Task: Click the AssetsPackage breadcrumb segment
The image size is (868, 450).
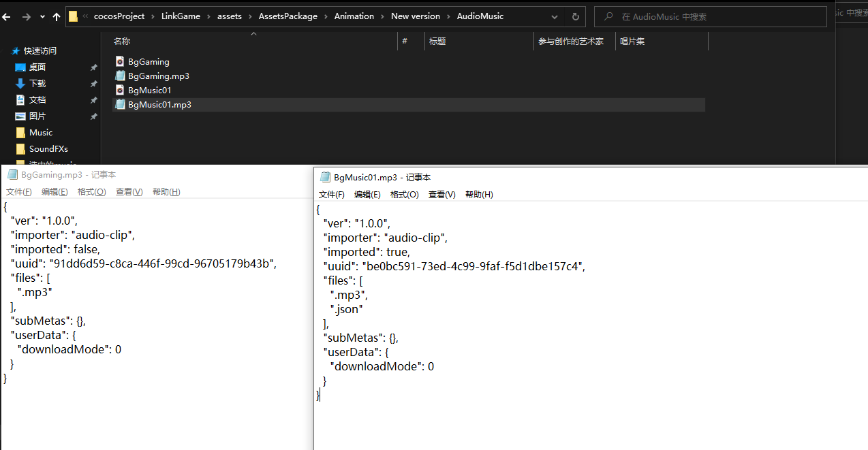Action: click(288, 16)
